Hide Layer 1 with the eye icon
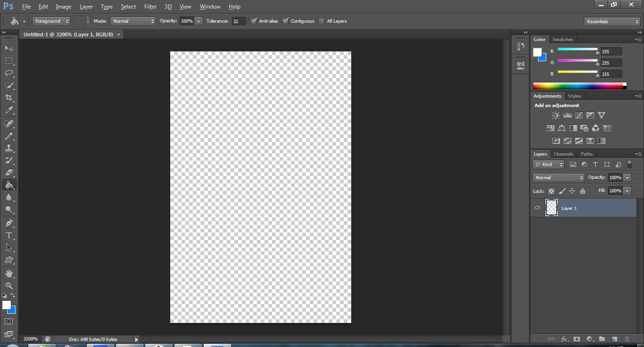 (x=537, y=208)
